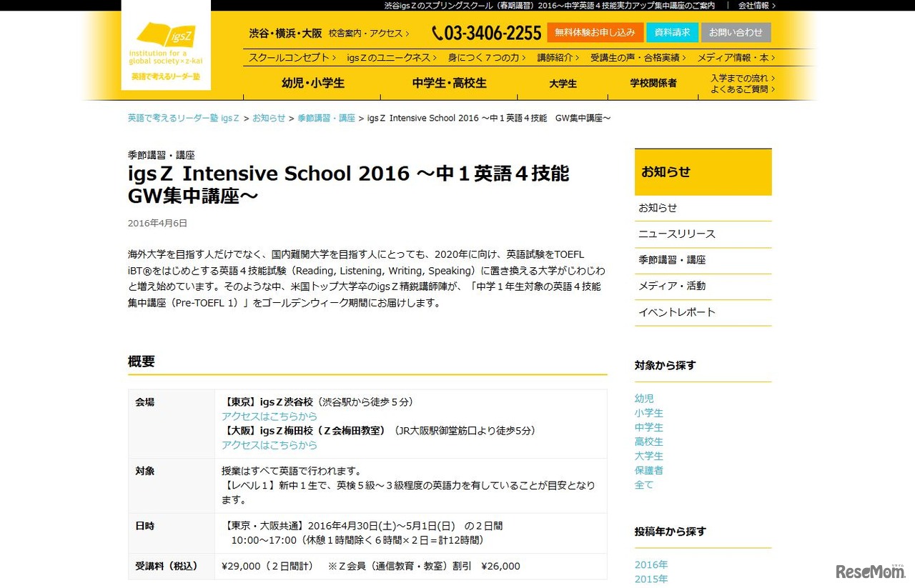
Task: Click アクセスはこちらから link for 渋谷校
Action: (269, 416)
